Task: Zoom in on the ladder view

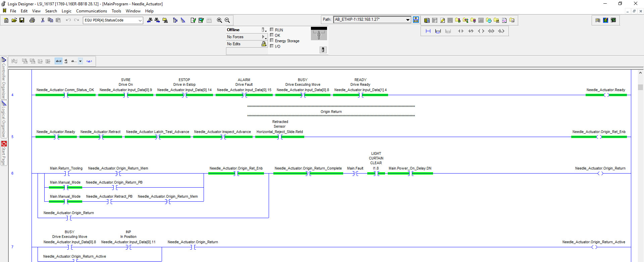Action: (x=219, y=20)
